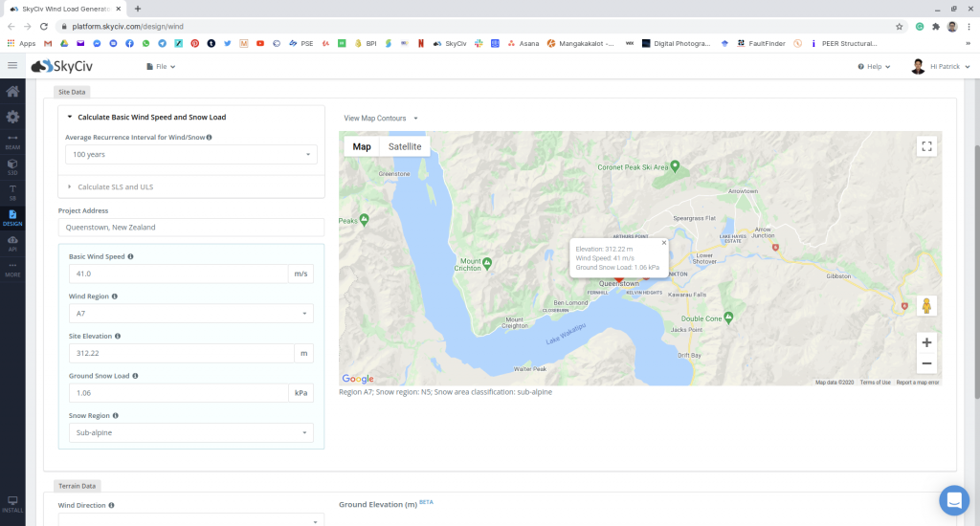Image resolution: width=980 pixels, height=526 pixels.
Task: Select the Street View pegman icon
Action: coord(925,306)
